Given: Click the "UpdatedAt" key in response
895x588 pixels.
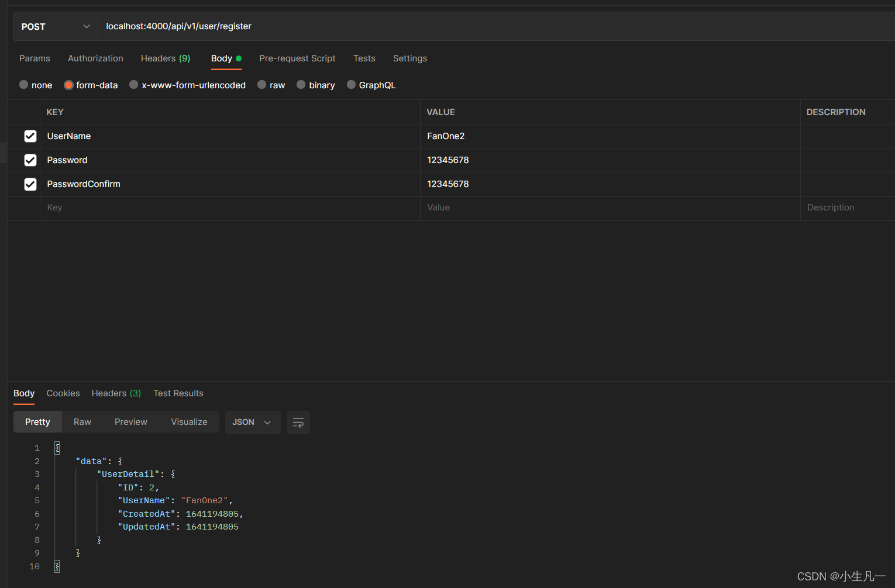Looking at the screenshot, I should 147,527.
